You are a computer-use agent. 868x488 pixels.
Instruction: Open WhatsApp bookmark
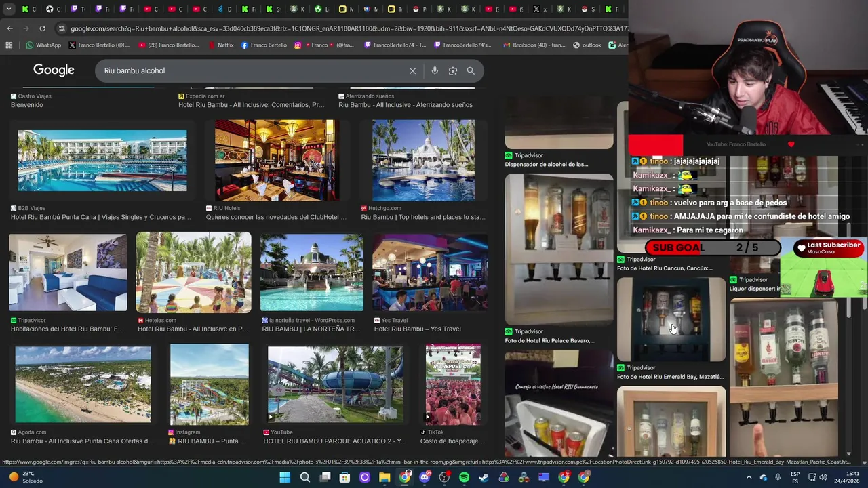[43, 45]
